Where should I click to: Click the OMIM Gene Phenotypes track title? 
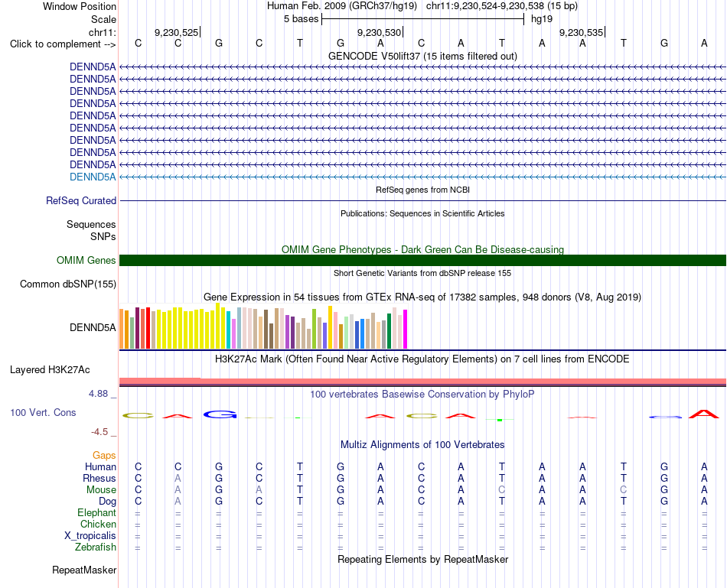tap(422, 250)
